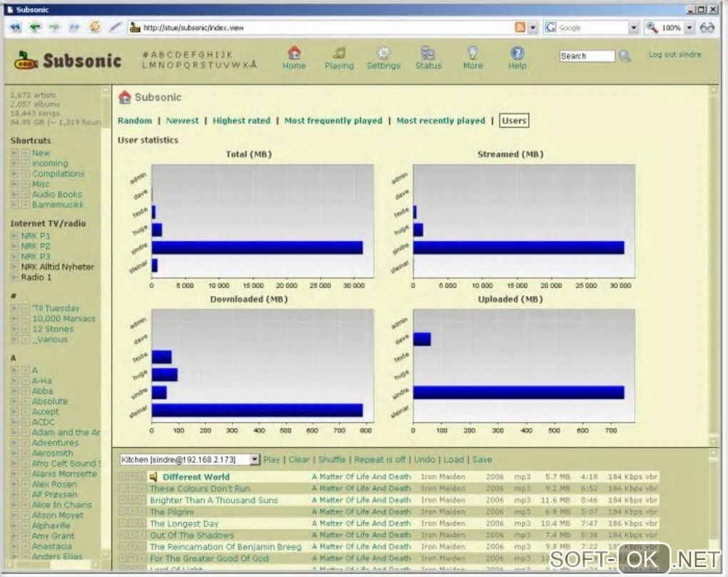The image size is (728, 577).
Task: Click the Shuffle playlist link
Action: (332, 459)
